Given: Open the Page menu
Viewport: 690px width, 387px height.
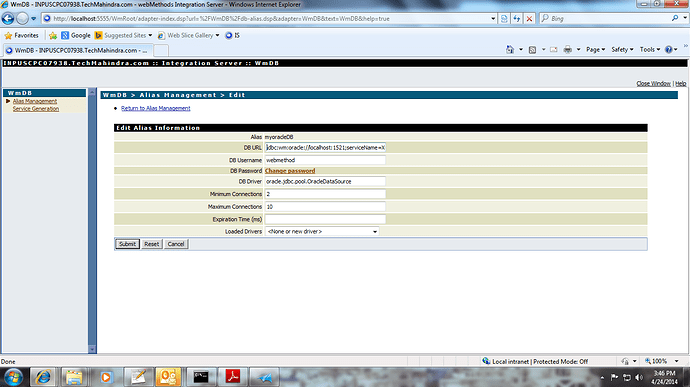Looking at the screenshot, I should click(x=595, y=49).
